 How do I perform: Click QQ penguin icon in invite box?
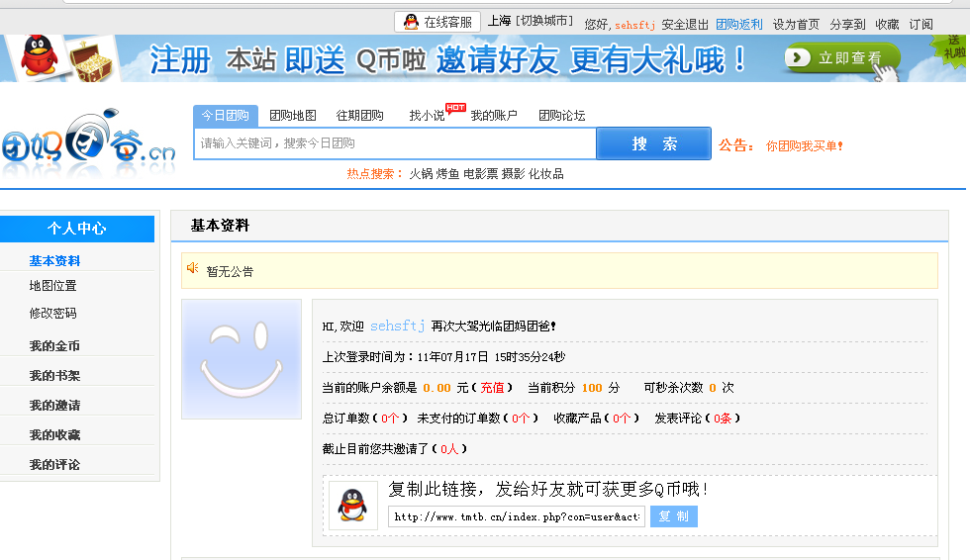coord(352,505)
